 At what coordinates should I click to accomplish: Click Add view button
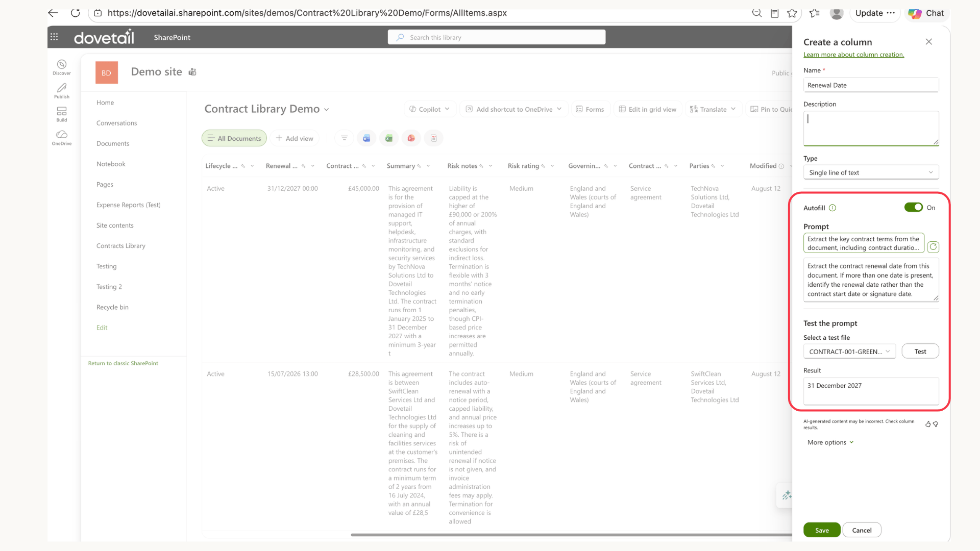pos(295,138)
